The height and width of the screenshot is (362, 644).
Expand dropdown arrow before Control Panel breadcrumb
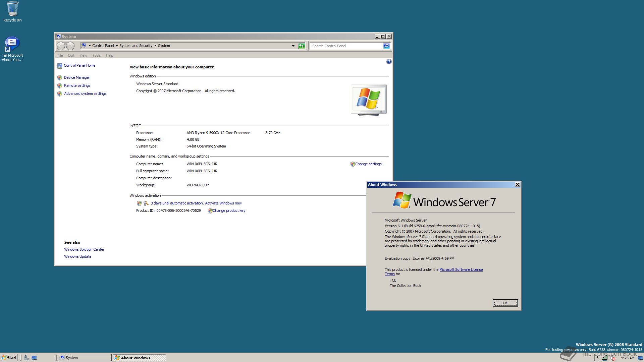(x=90, y=46)
